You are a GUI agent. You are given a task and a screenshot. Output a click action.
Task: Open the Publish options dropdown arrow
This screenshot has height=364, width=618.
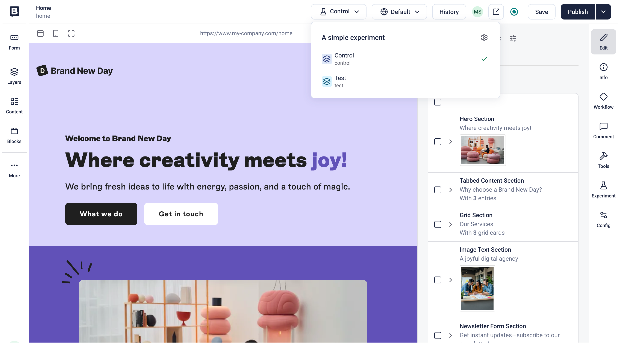603,12
